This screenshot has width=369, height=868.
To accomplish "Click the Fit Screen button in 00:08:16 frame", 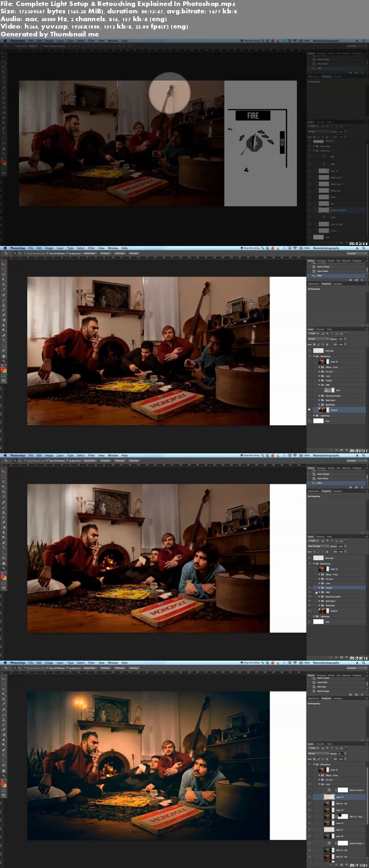I will point(105,461).
